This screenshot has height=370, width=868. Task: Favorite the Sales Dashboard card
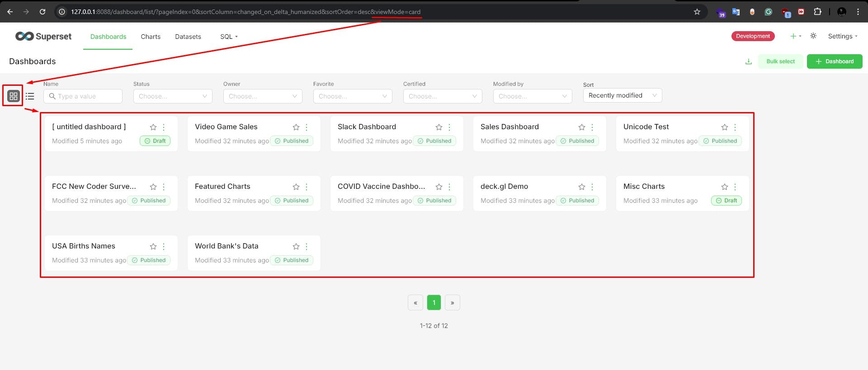[582, 127]
